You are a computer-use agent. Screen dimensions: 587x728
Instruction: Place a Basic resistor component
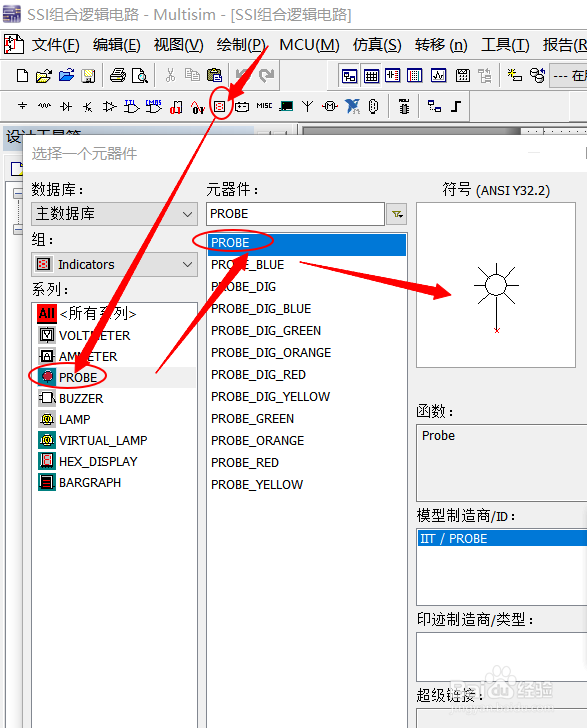click(44, 106)
